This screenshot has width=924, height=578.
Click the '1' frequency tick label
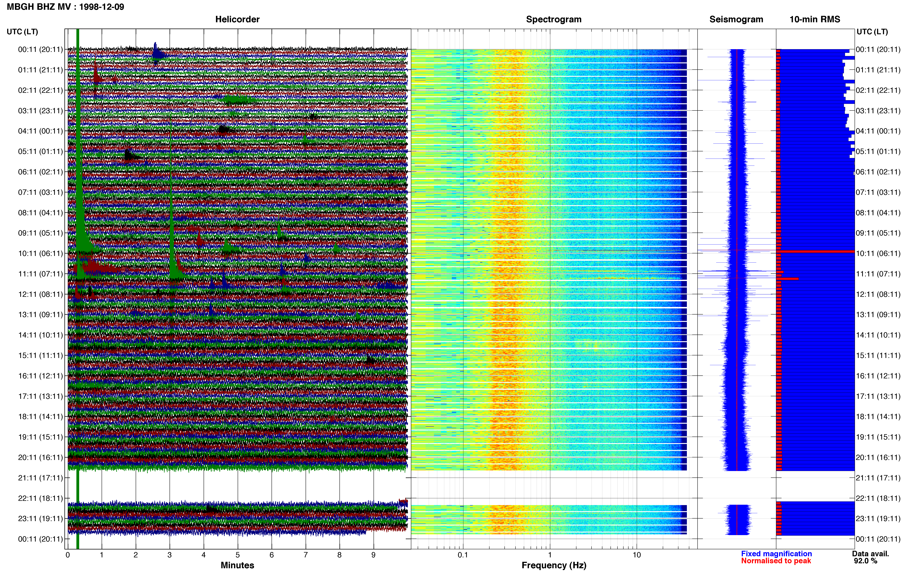[550, 555]
